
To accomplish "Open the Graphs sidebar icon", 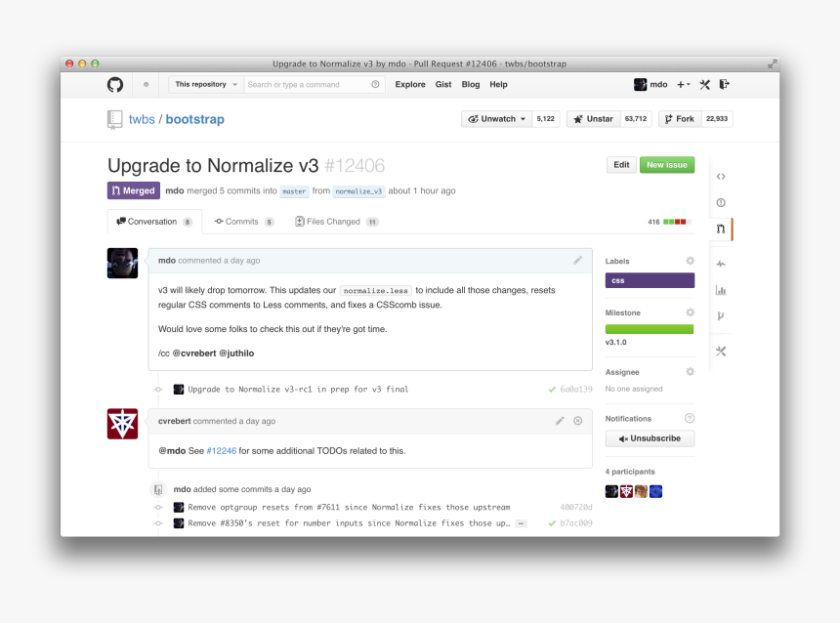I will pos(721,290).
